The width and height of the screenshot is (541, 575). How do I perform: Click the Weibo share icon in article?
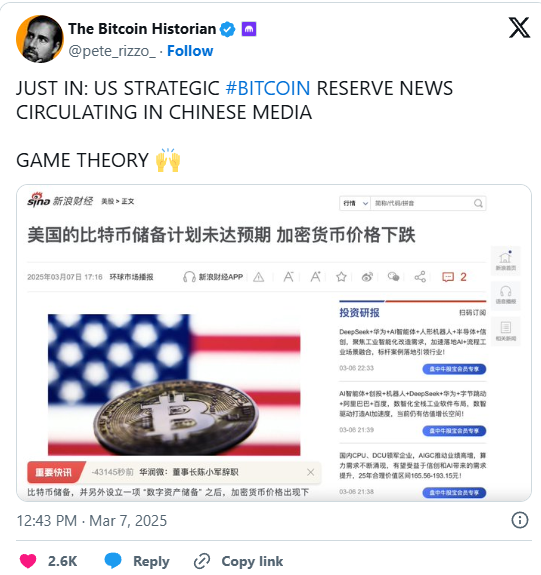tap(367, 277)
